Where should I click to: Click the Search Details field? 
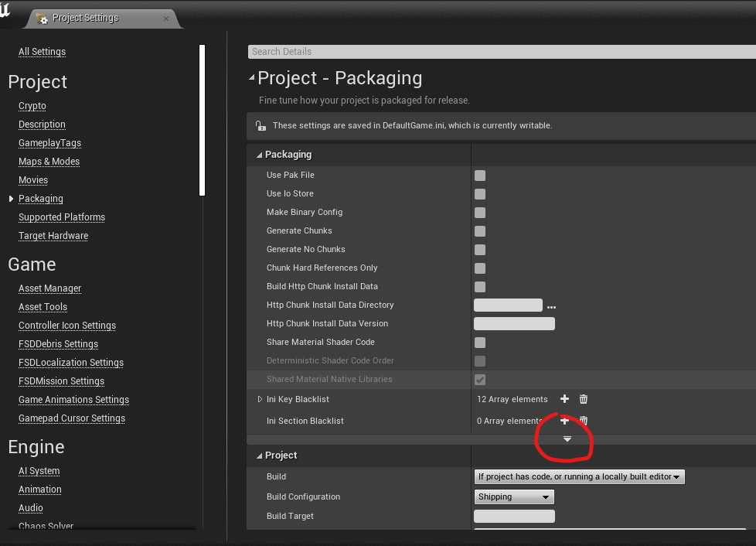pyautogui.click(x=502, y=52)
